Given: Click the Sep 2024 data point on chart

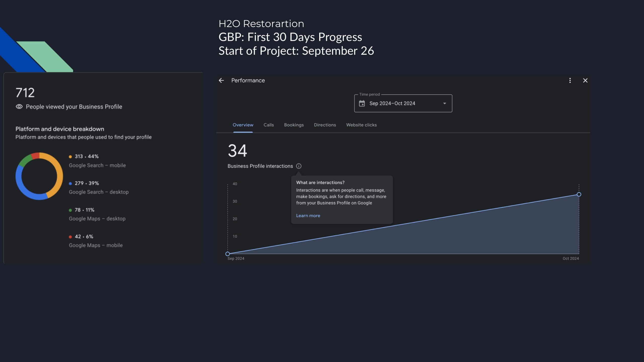Looking at the screenshot, I should (x=227, y=254).
